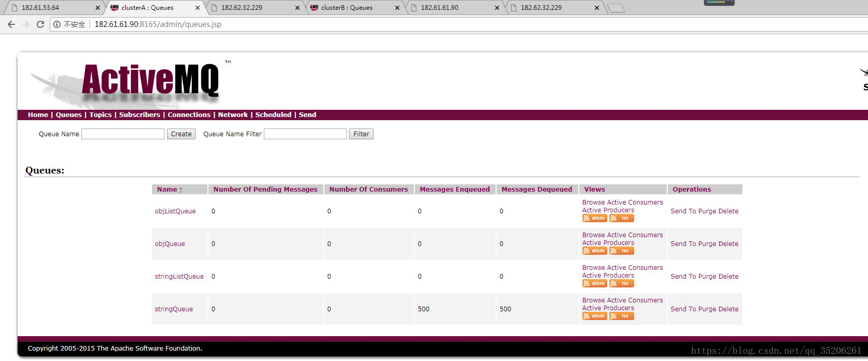Close the clusterA : Queues tab
The height and width of the screenshot is (361, 868).
tap(198, 8)
